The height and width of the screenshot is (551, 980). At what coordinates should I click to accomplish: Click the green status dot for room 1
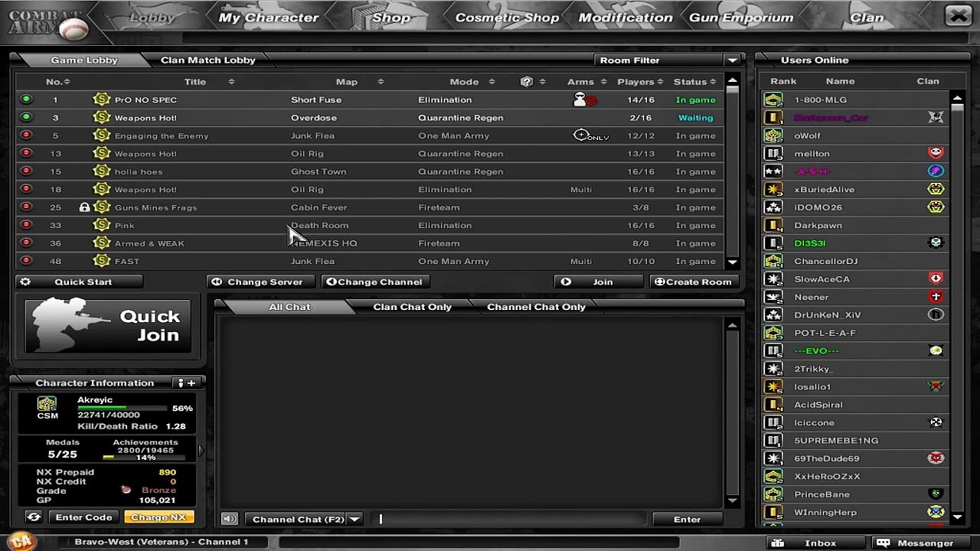[26, 99]
